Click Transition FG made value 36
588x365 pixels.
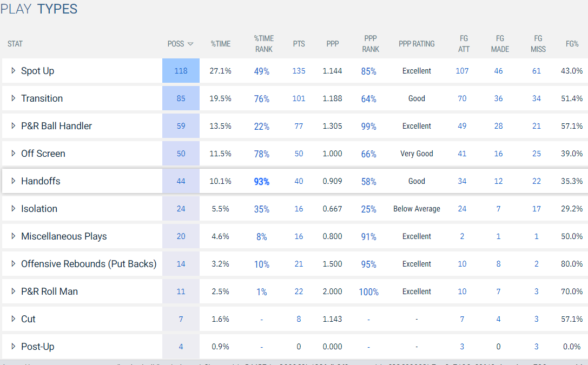(498, 98)
